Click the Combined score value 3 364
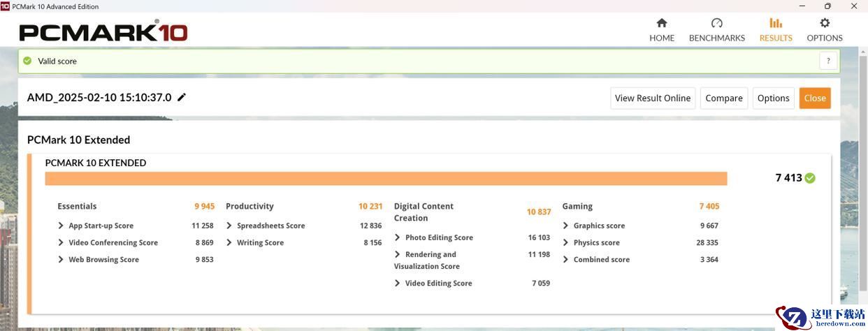This screenshot has width=868, height=331. coord(709,259)
